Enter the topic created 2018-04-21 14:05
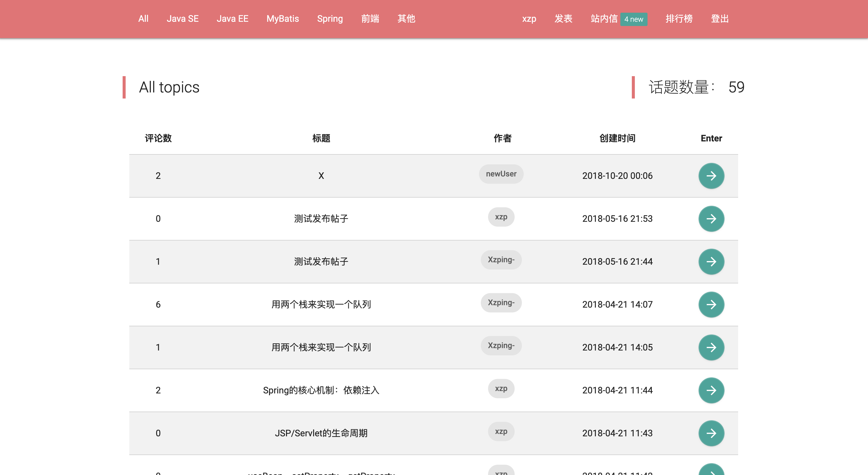 [711, 347]
